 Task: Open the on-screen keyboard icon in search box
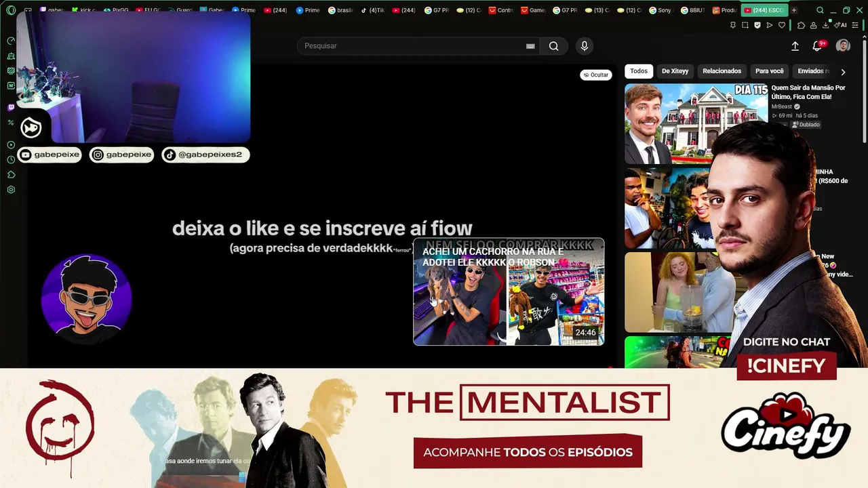coord(530,46)
